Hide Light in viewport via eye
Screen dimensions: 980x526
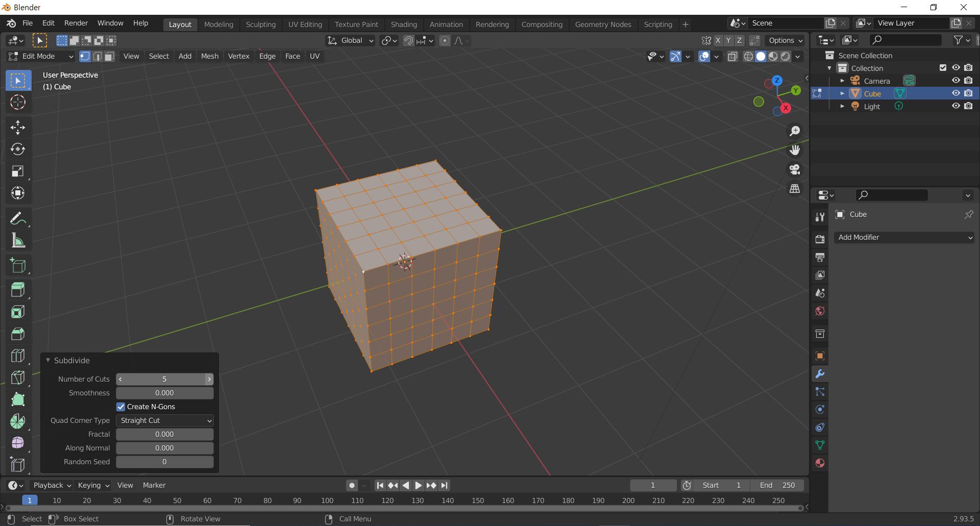click(x=956, y=106)
